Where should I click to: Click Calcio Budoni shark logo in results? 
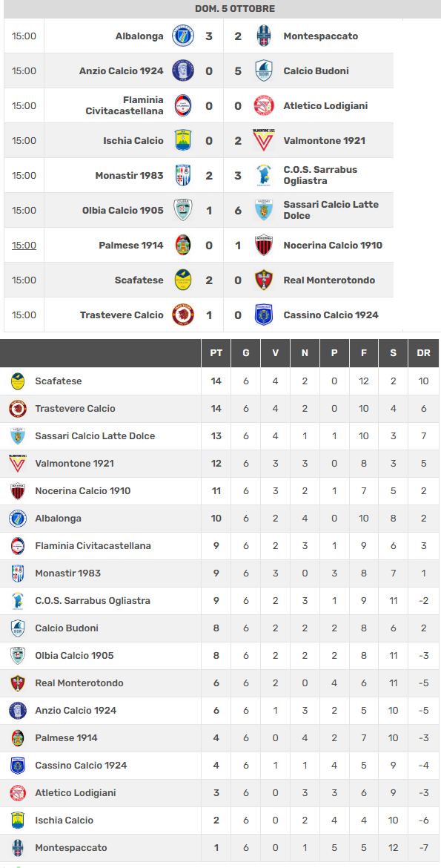(264, 71)
